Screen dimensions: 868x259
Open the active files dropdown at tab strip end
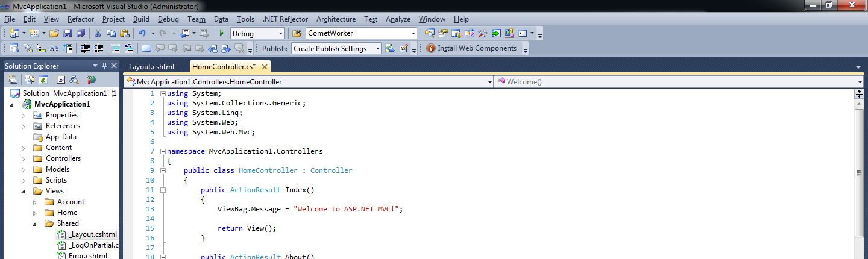(x=858, y=67)
